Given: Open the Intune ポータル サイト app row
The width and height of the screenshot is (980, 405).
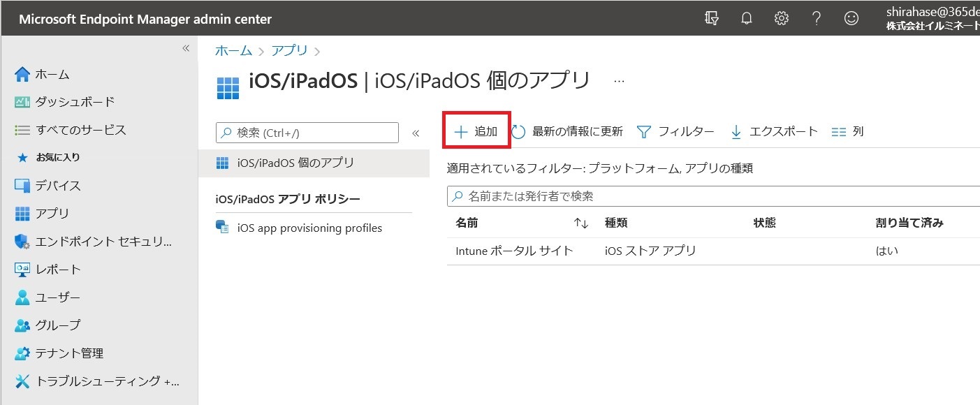Looking at the screenshot, I should 713,251.
